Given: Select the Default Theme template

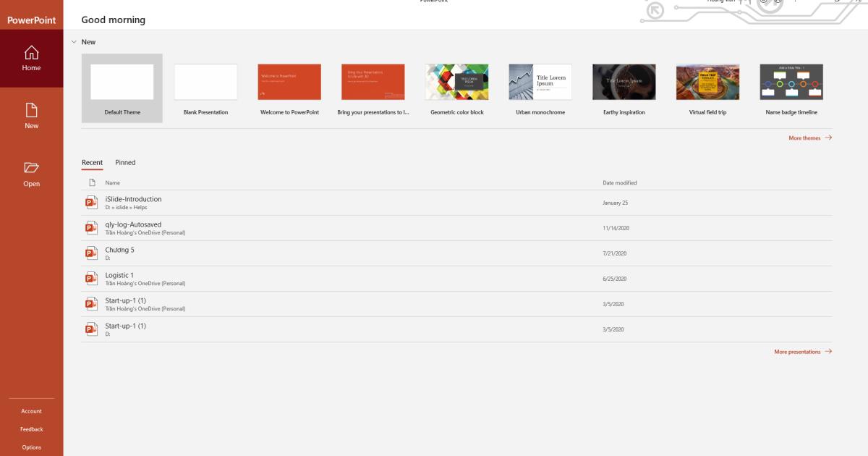Looking at the screenshot, I should point(122,88).
